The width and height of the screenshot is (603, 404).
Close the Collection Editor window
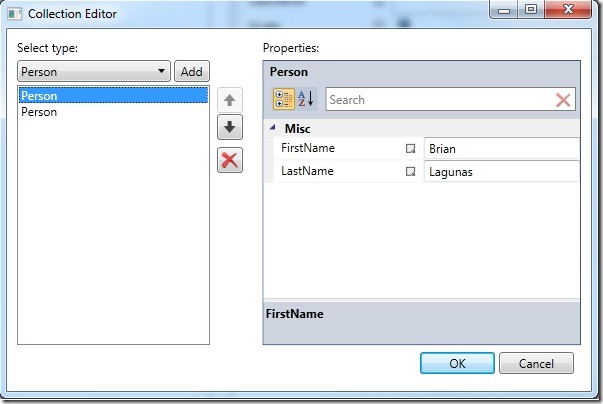568,10
